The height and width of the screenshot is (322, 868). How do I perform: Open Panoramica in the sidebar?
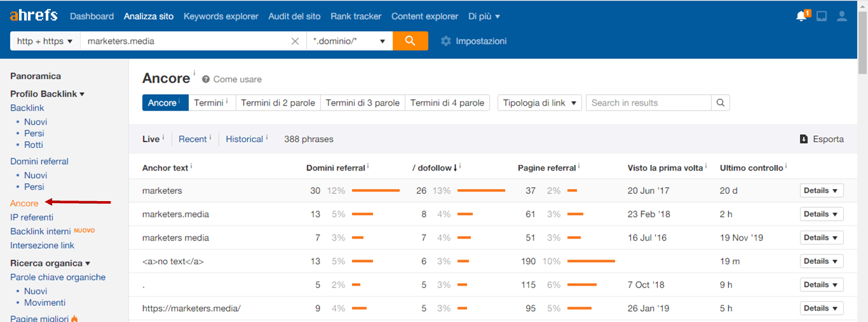tap(36, 76)
